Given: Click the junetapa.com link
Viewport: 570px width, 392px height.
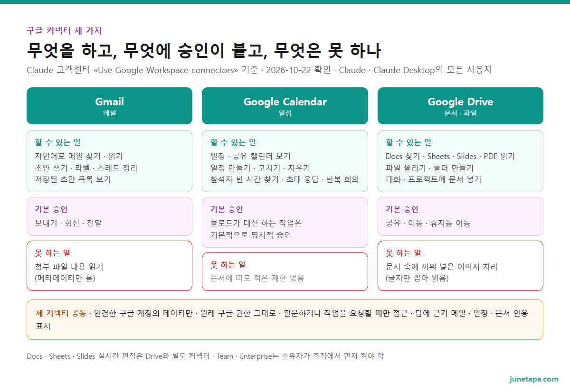Looking at the screenshot, I should pyautogui.click(x=534, y=379).
